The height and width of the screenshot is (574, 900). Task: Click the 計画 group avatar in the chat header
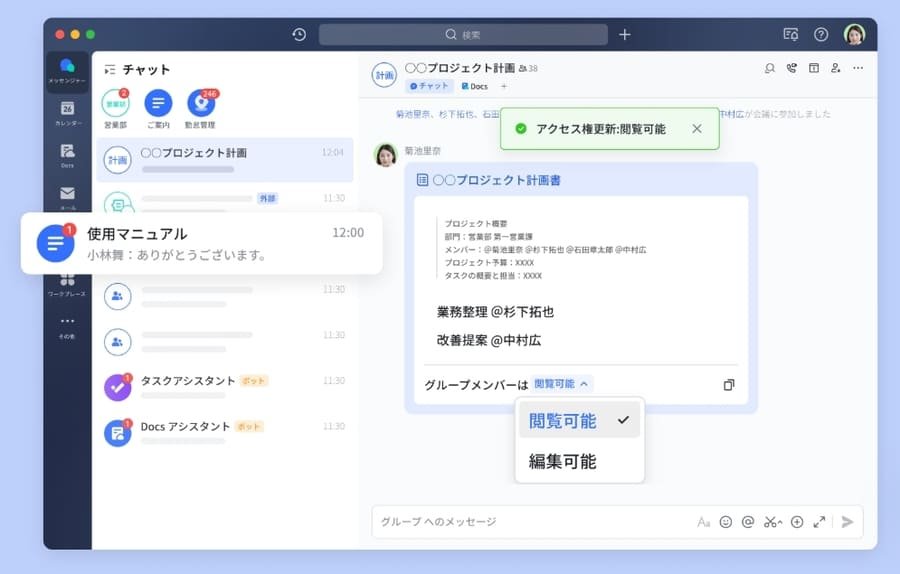384,75
